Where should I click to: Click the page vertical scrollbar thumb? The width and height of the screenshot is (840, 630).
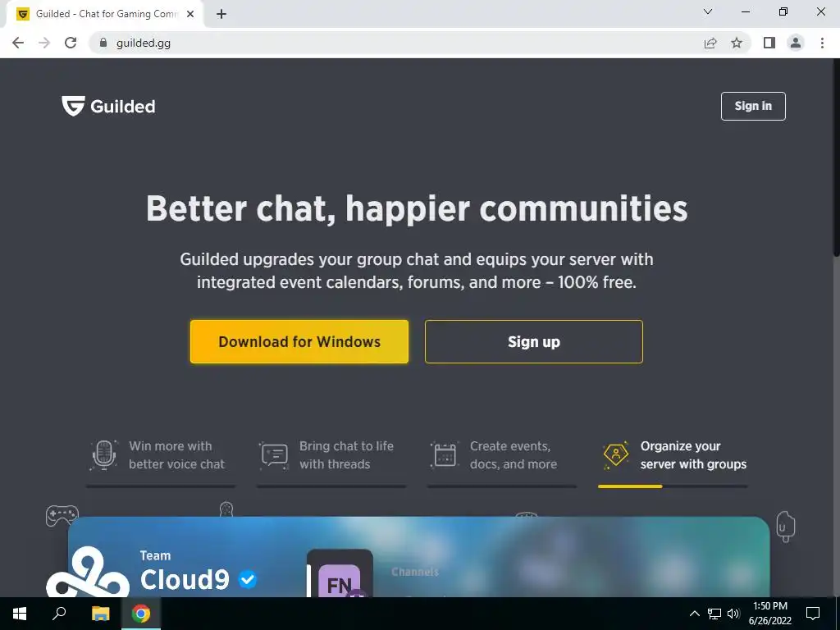[x=836, y=158]
